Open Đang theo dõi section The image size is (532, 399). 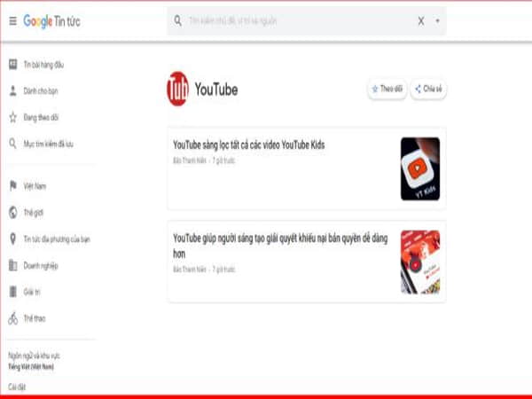41,117
